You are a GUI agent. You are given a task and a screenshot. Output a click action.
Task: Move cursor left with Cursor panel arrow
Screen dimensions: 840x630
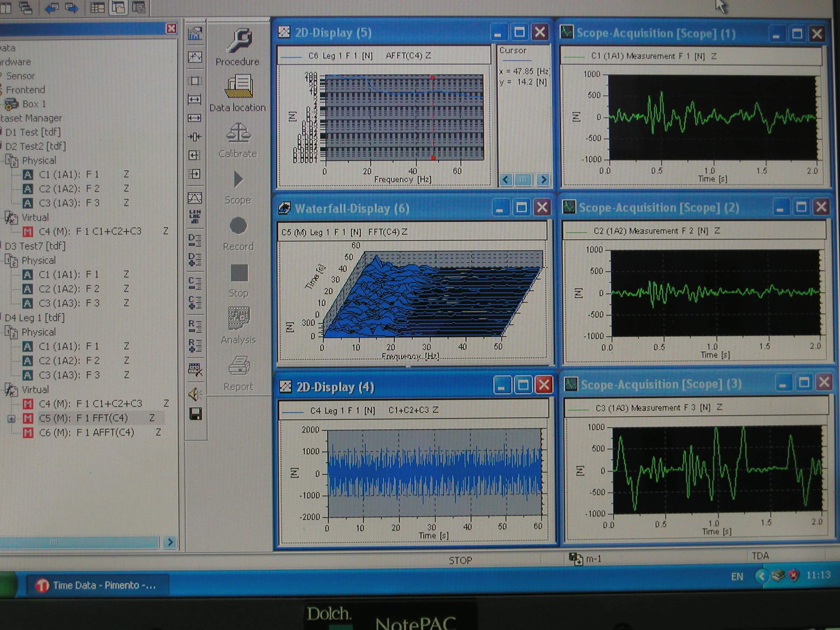point(505,179)
